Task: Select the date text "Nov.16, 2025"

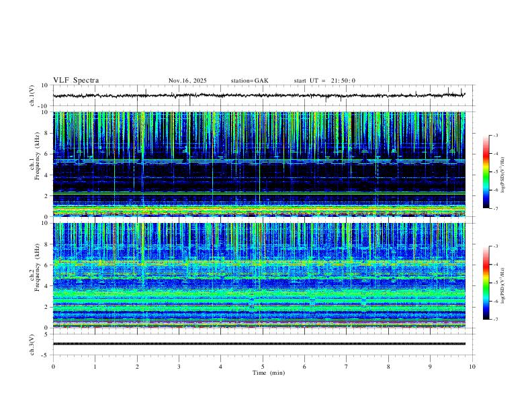Action: (x=187, y=81)
